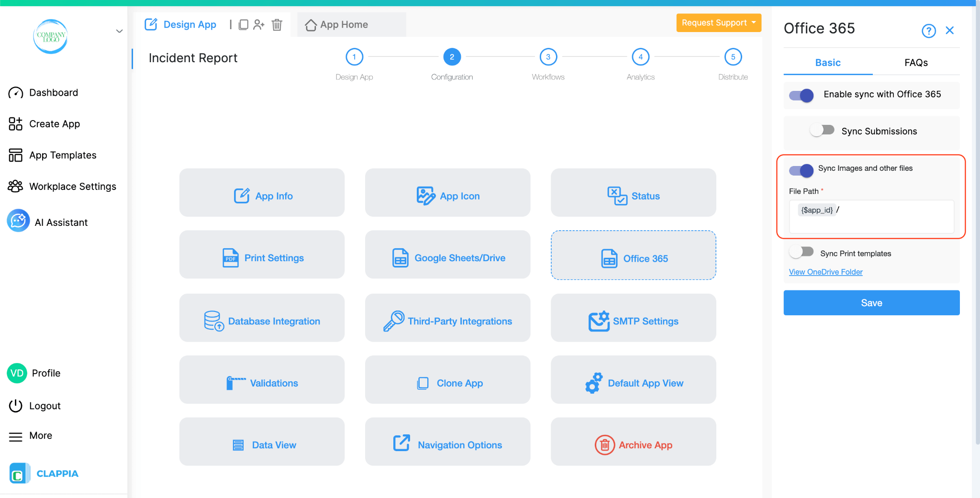
Task: Open the Office 365 help icon
Action: pos(929,30)
